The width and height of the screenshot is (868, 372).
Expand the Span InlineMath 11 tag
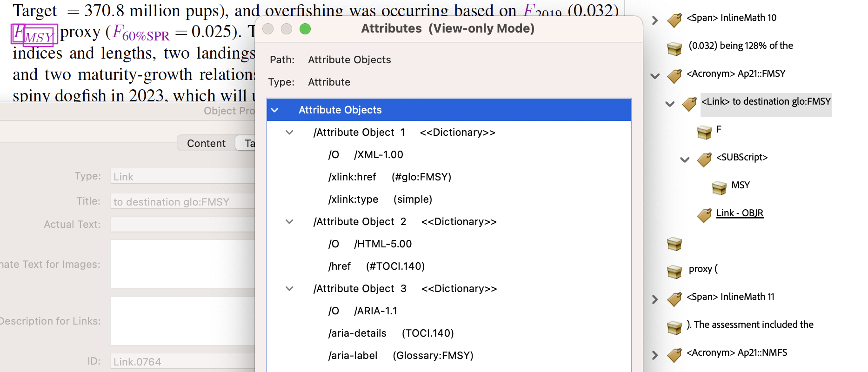(x=655, y=299)
